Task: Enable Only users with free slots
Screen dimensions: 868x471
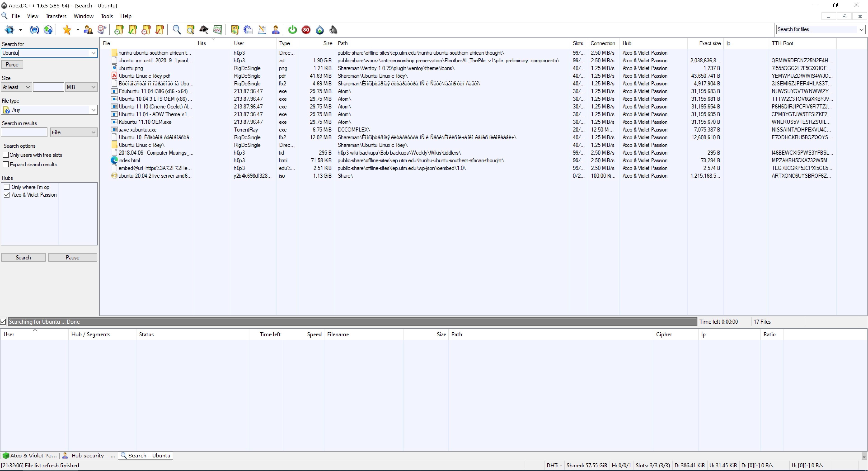Action: pos(6,155)
